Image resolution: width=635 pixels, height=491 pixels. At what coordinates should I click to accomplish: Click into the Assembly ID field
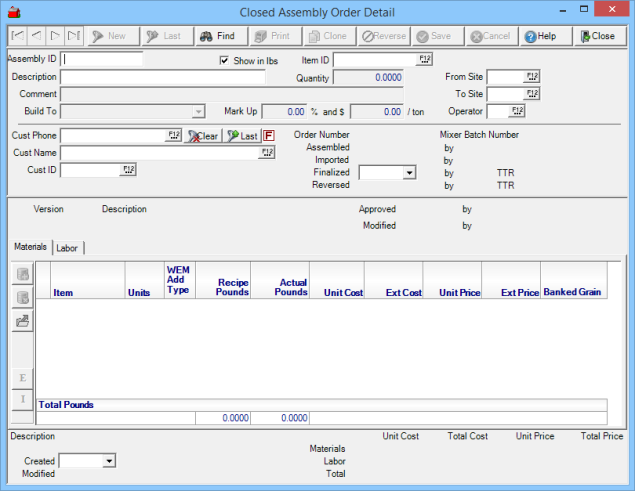(103, 59)
